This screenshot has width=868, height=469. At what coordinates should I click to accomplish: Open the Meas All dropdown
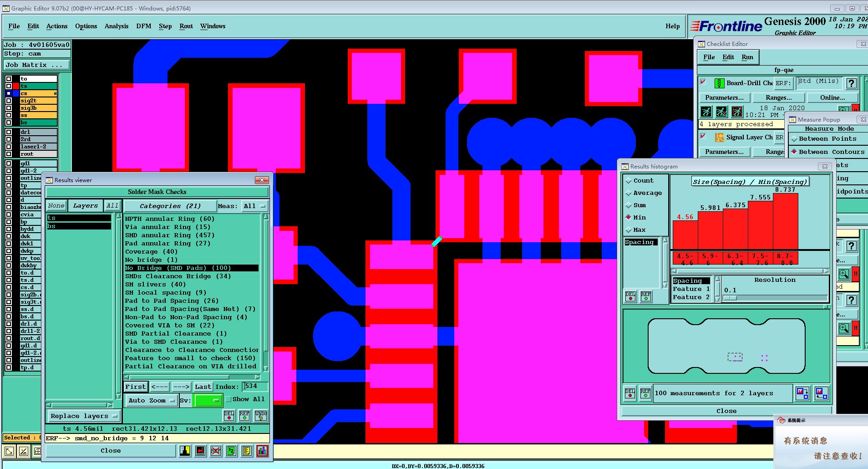pyautogui.click(x=255, y=206)
